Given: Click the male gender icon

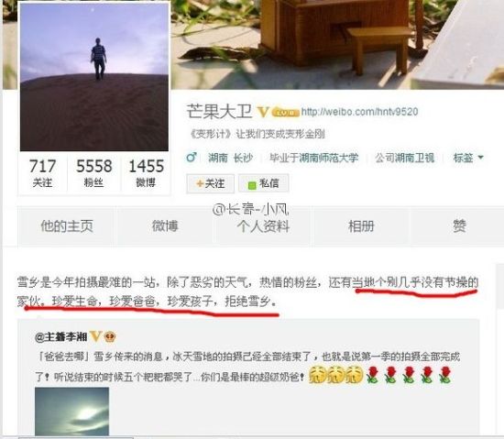Looking at the screenshot, I should pos(192,157).
